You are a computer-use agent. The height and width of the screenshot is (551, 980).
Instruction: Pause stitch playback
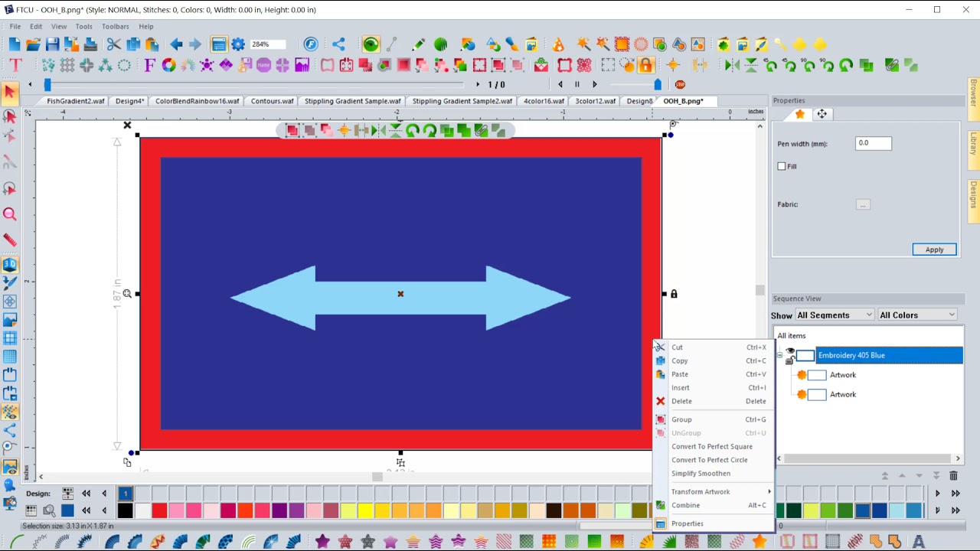[x=577, y=84]
